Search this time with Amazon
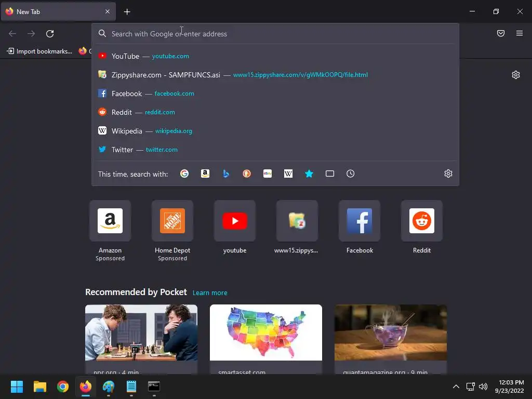Image resolution: width=532 pixels, height=399 pixels. 205,174
